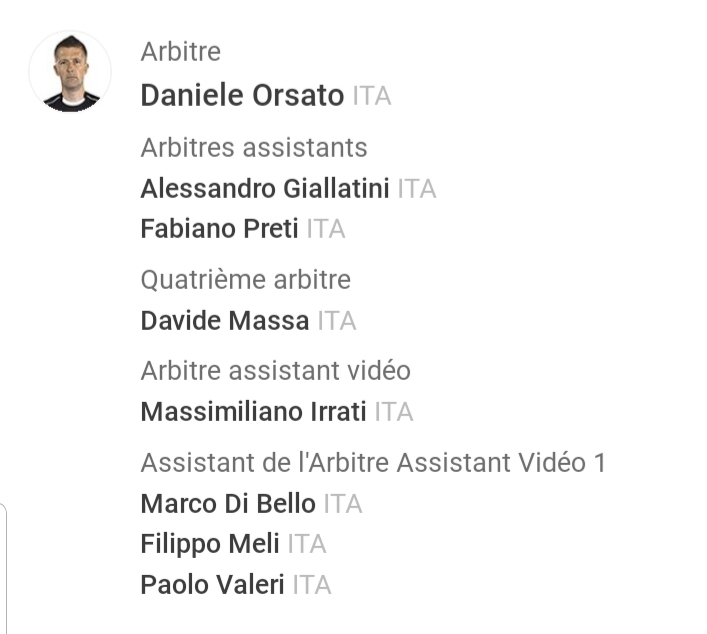Open Alessandro Giallatini's name

click(264, 188)
